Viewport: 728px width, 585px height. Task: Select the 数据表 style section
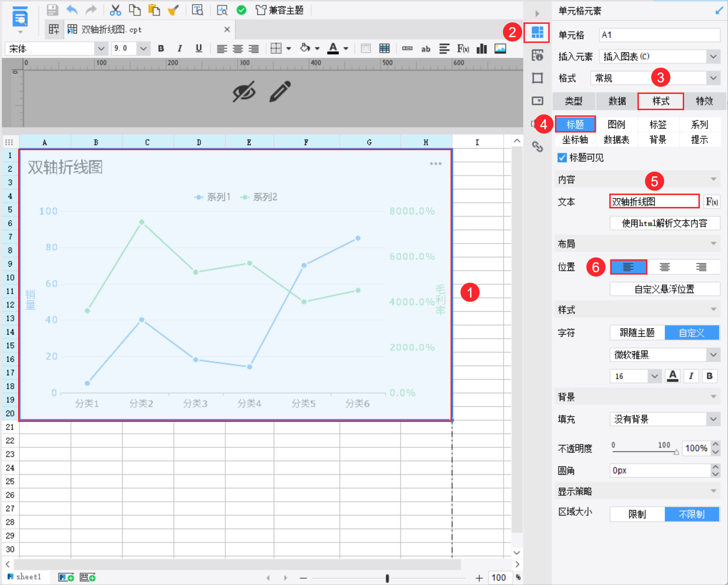tap(616, 140)
